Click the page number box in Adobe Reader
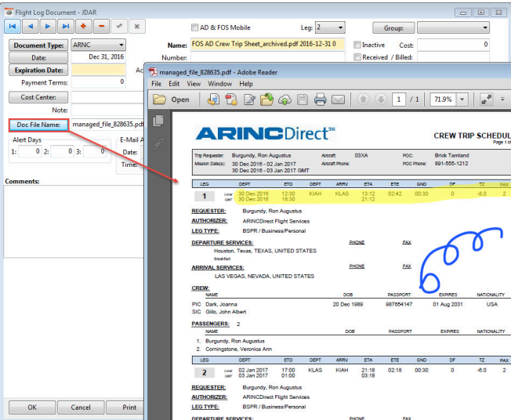This screenshot has height=420, width=511. 399,100
